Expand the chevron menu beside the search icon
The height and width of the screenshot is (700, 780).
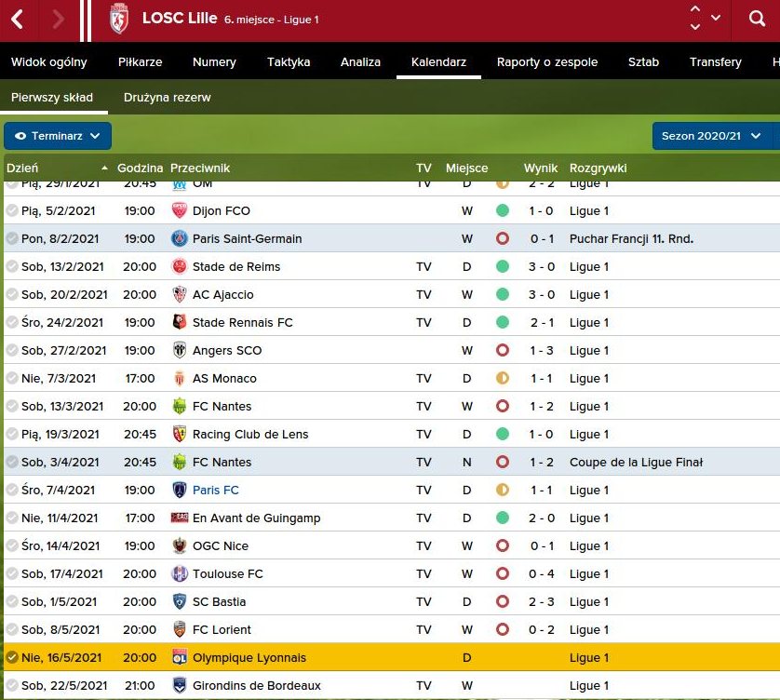pos(715,19)
